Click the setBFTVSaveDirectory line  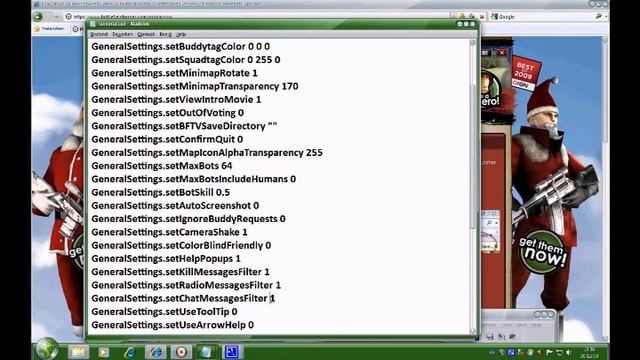184,126
